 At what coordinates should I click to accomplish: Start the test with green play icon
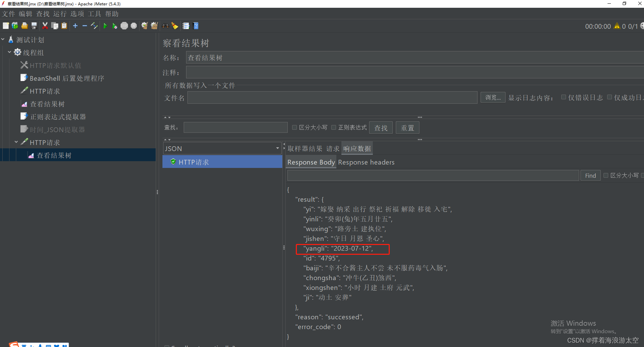click(x=105, y=26)
